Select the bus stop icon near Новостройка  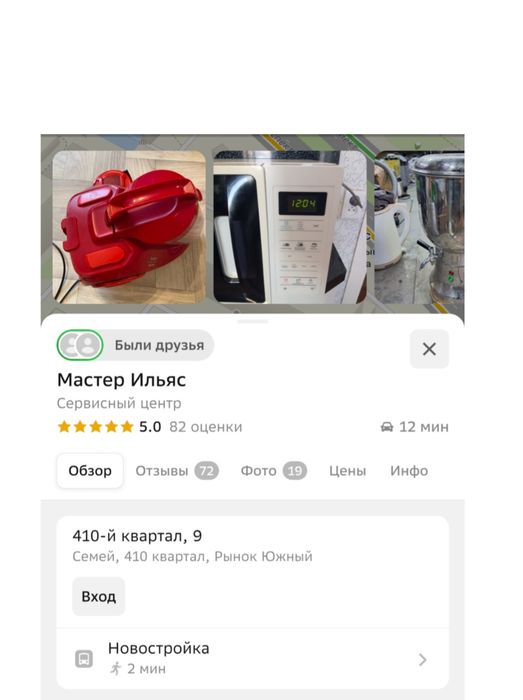click(84, 659)
